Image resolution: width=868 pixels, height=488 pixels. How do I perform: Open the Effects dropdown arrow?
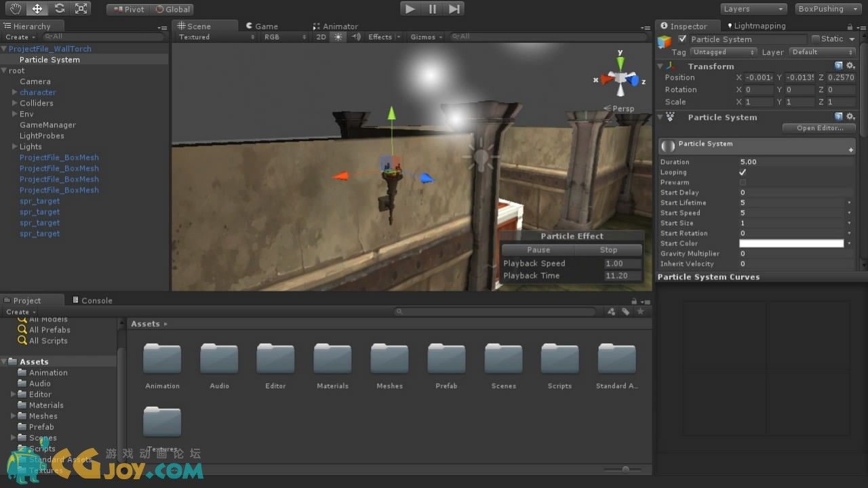tap(398, 37)
